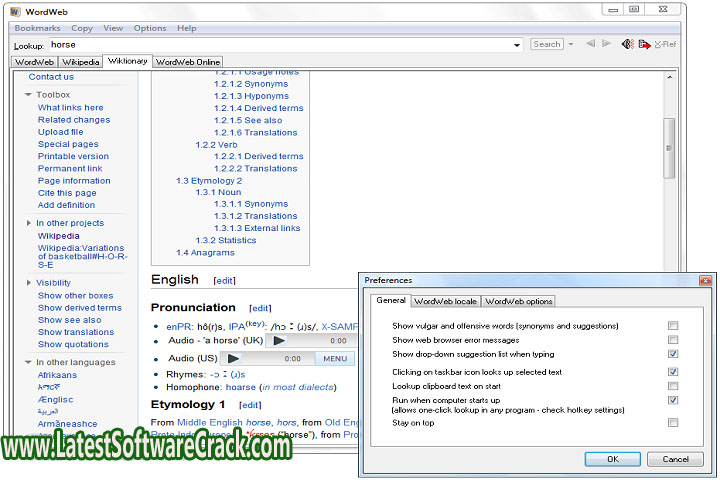Click the edit link beside English heading
Screen dimensions: 720x480
(225, 281)
